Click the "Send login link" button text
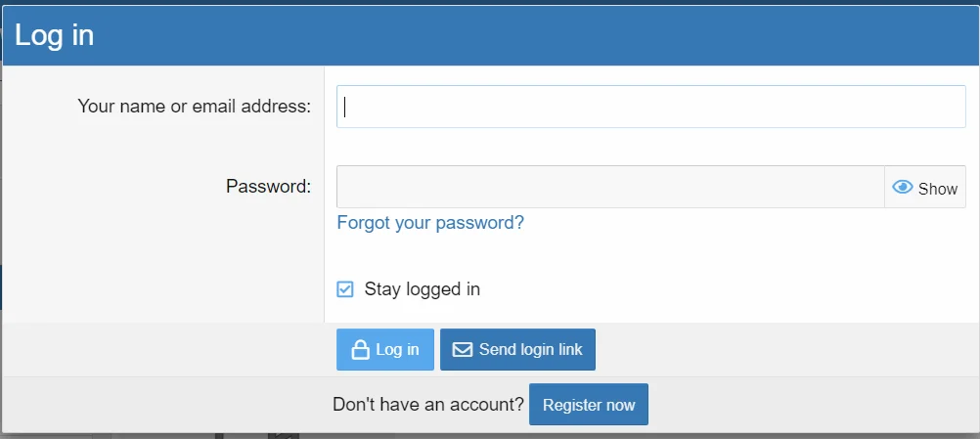The image size is (980, 439). pyautogui.click(x=530, y=350)
